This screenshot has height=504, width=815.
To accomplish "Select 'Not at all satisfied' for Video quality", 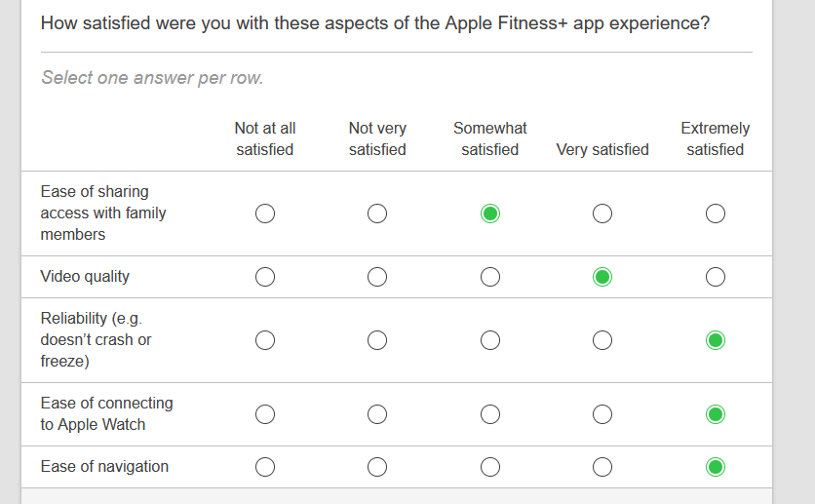I will (265, 277).
